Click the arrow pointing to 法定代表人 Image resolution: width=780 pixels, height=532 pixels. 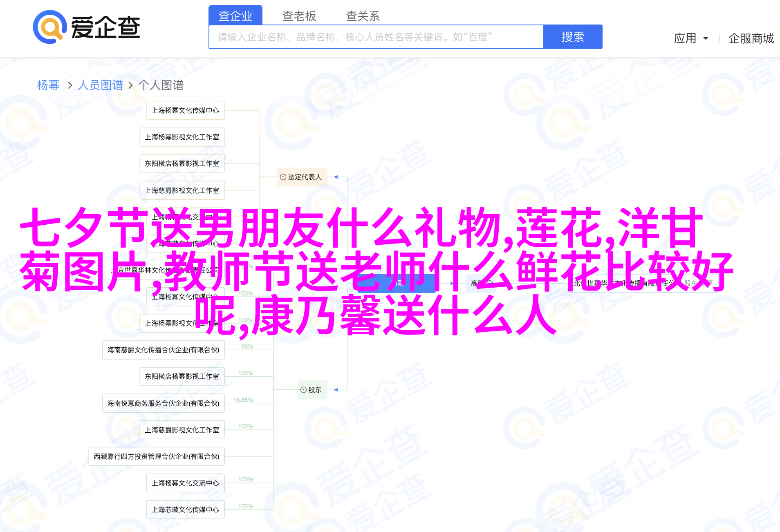[x=336, y=177]
